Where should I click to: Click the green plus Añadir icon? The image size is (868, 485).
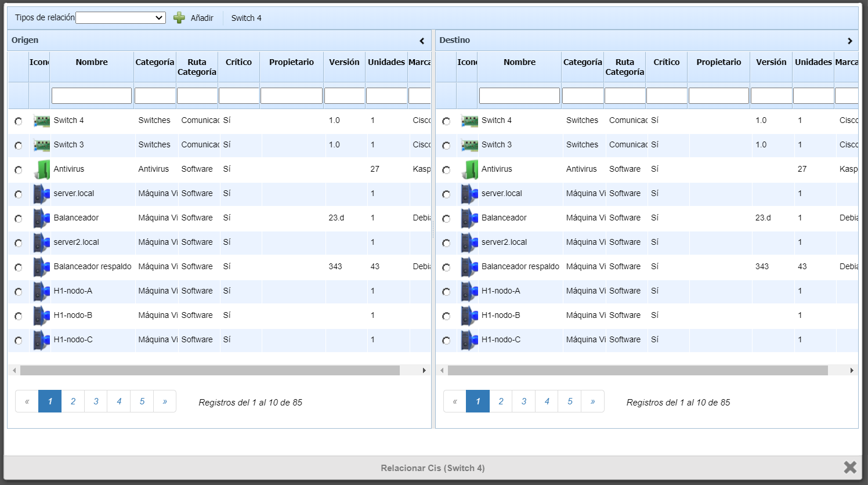(x=179, y=18)
